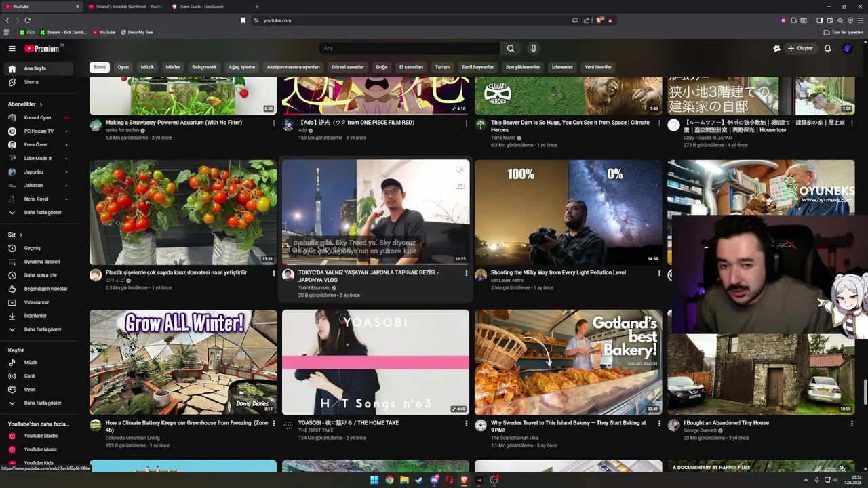
Task: Open Daha sonra izle in the sidebar
Action: coord(38,275)
